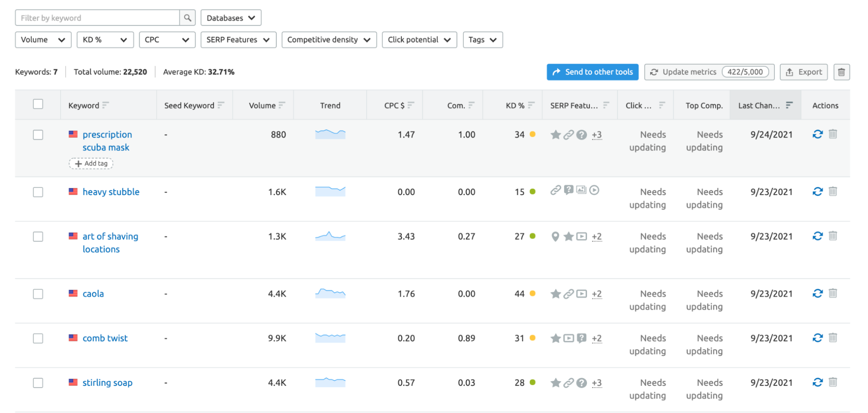Check the prescription scuba mask row checkbox

click(38, 135)
